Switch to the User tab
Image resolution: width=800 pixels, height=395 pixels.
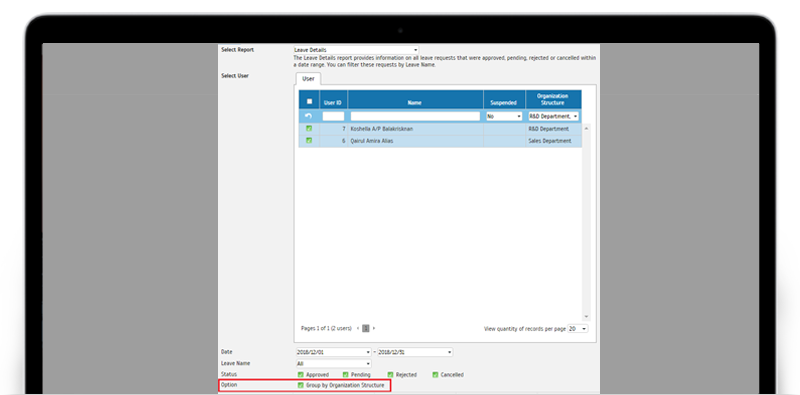click(308, 79)
